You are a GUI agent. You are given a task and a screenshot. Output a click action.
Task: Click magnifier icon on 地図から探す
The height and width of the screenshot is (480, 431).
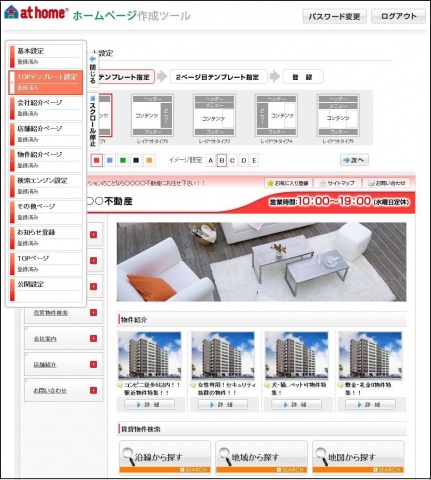tap(322, 456)
